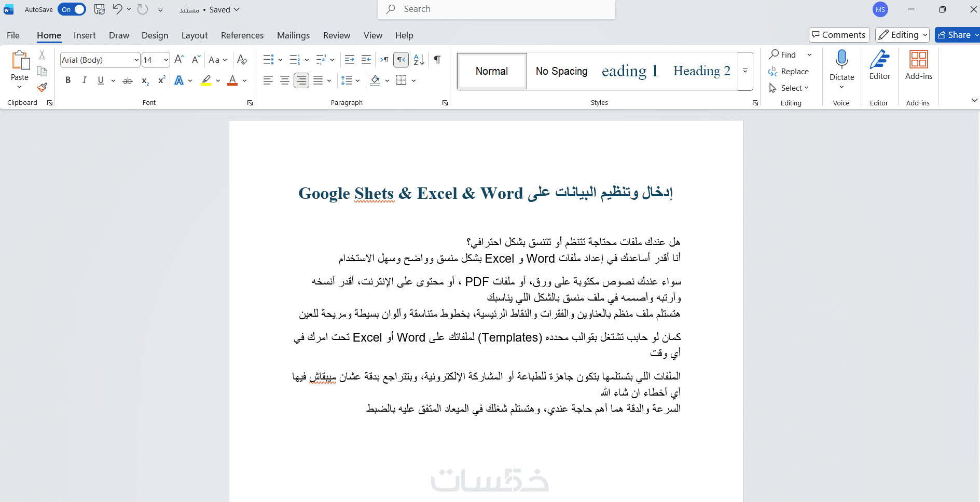980x502 pixels.
Task: Cut selection with scissors icon
Action: pos(42,55)
